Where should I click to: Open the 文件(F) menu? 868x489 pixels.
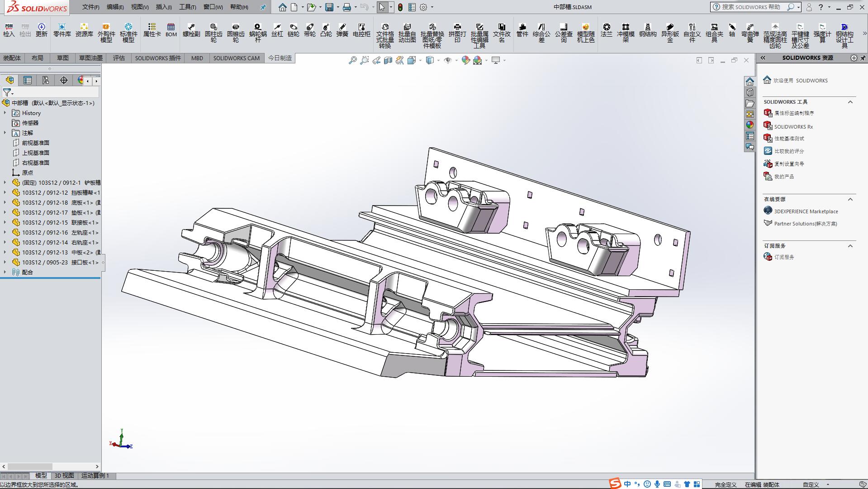[91, 7]
